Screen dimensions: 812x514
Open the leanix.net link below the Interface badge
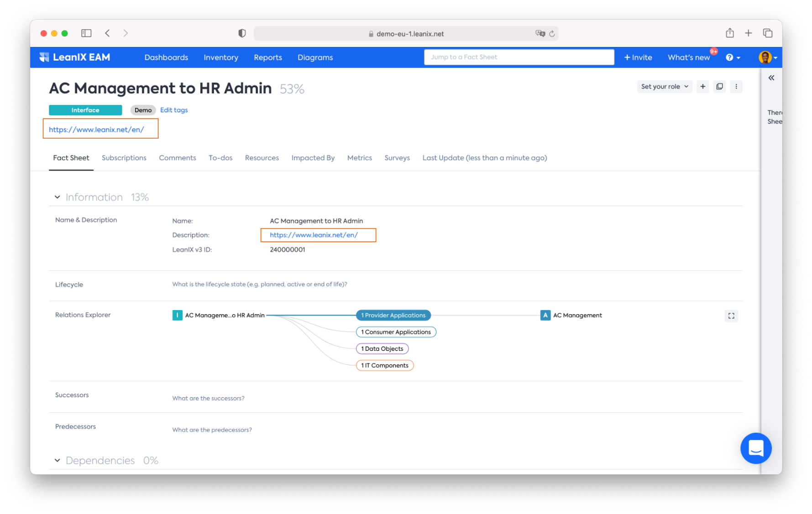[x=96, y=130]
